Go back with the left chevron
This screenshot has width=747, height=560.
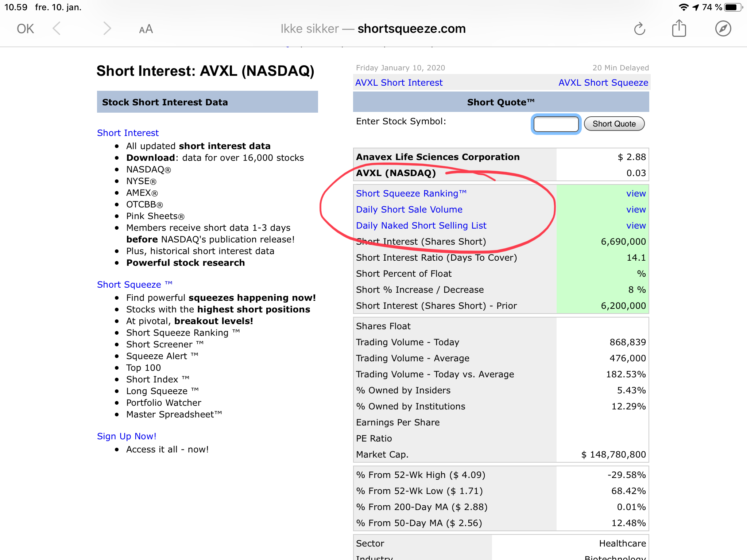click(57, 28)
